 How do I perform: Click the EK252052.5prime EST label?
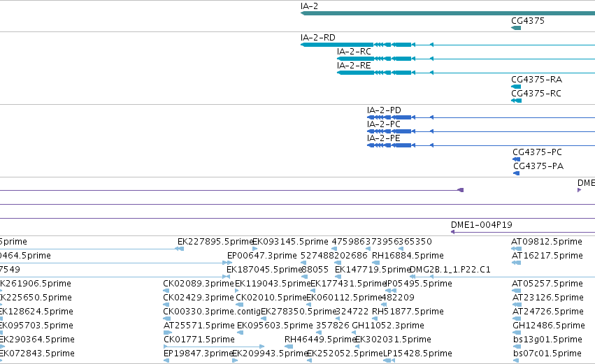tap(345, 354)
